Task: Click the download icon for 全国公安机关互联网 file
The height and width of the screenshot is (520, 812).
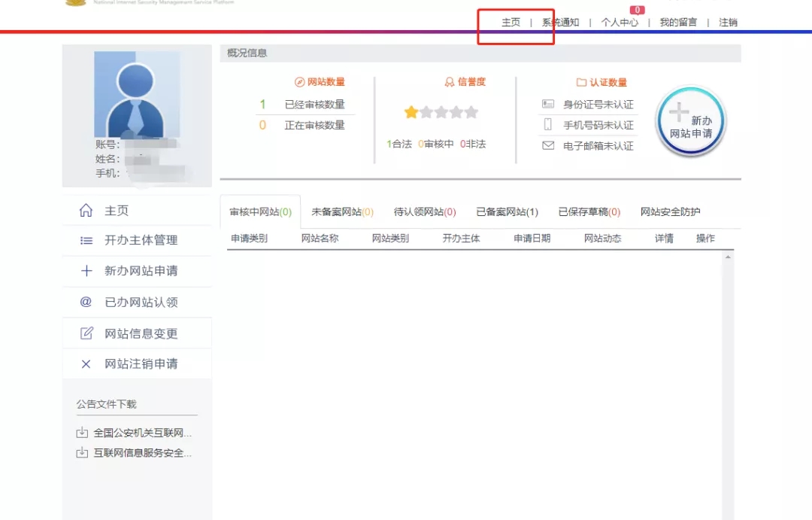Action: [x=82, y=433]
